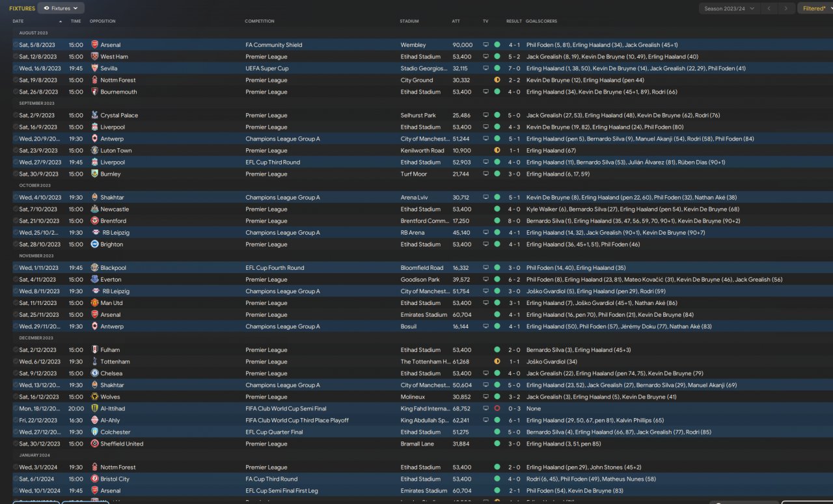Image resolution: width=833 pixels, height=504 pixels.
Task: Open the FIFA Club World Cup Semi Final link
Action: click(287, 408)
